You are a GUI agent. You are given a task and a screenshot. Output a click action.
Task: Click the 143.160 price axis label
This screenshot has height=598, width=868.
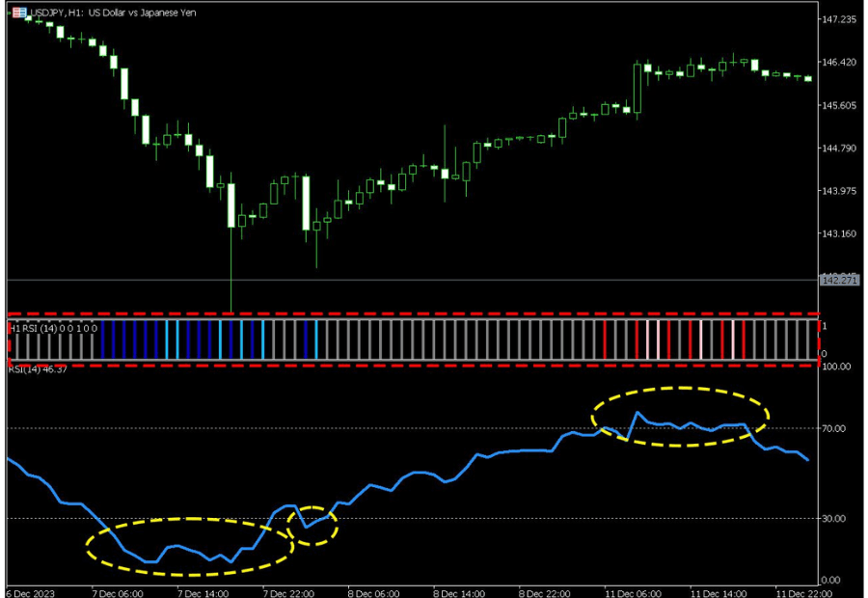click(x=837, y=233)
